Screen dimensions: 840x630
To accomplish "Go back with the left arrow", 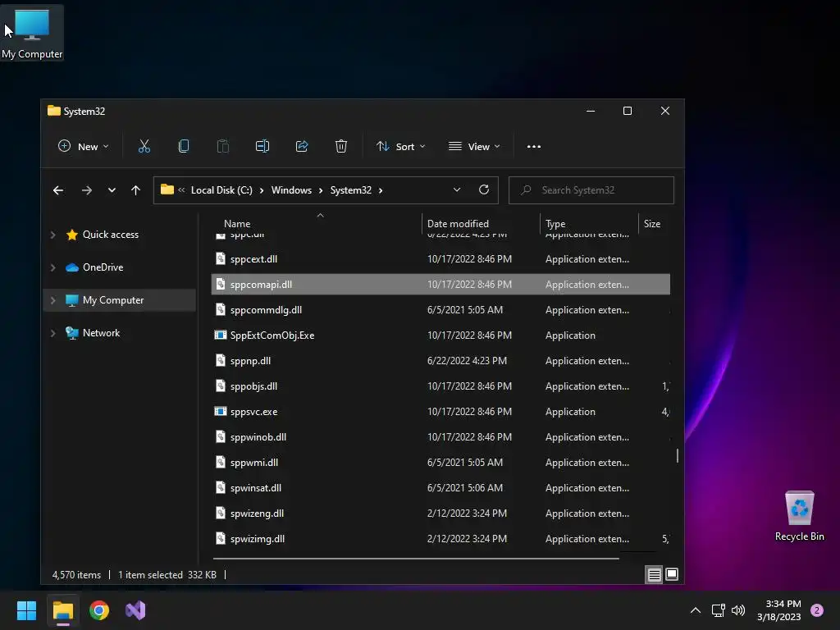I will point(58,190).
